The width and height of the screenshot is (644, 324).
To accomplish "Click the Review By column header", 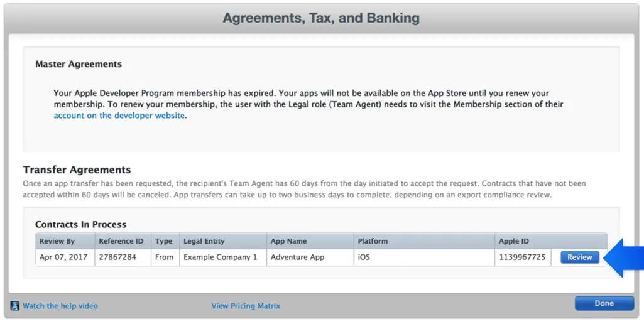I will [65, 241].
